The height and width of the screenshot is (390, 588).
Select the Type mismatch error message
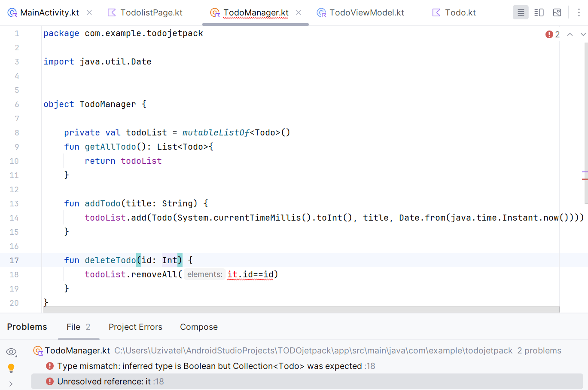pos(215,366)
